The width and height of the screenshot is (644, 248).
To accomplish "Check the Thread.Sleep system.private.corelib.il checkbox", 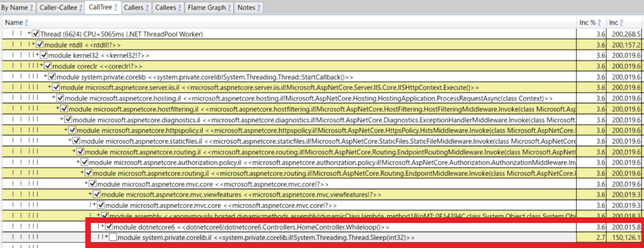I will click(113, 237).
